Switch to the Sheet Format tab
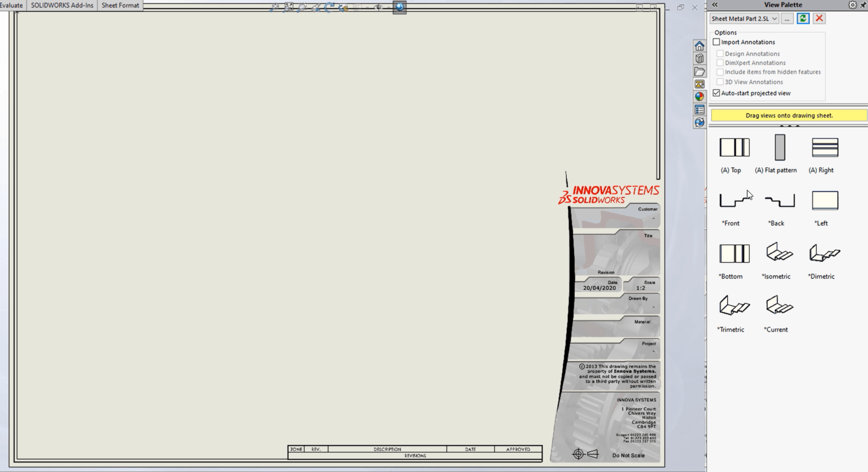Image resolution: width=868 pixels, height=472 pixels. pos(120,5)
